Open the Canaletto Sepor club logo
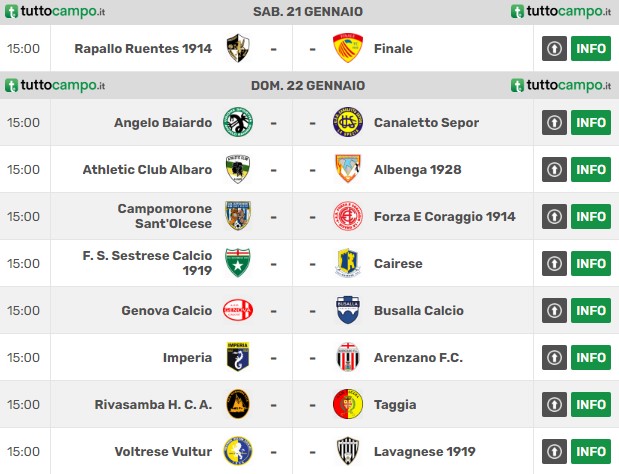The height and width of the screenshot is (474, 619). pos(347,122)
